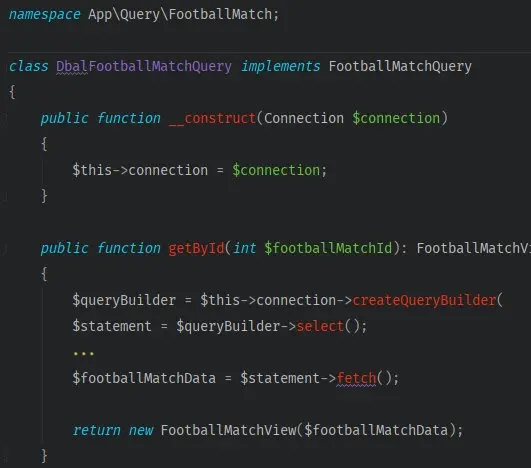The image size is (531, 468).
Task: Click constructor closing brace
Action: tap(44, 196)
